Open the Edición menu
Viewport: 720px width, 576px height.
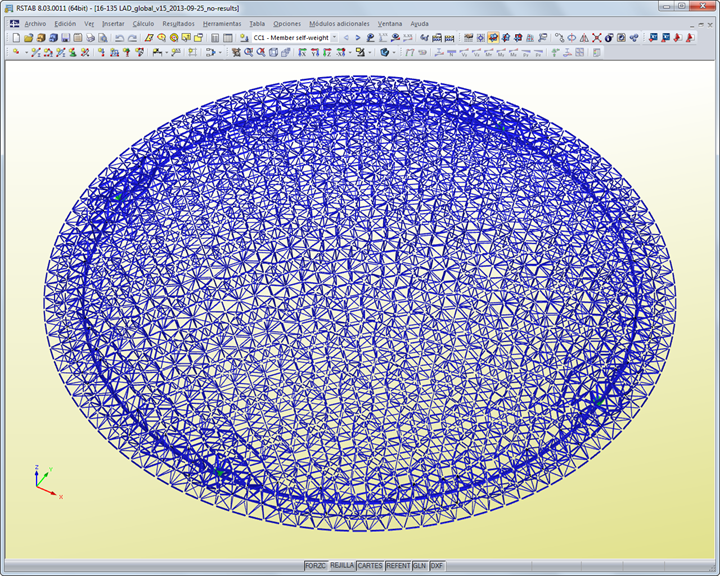[65, 23]
